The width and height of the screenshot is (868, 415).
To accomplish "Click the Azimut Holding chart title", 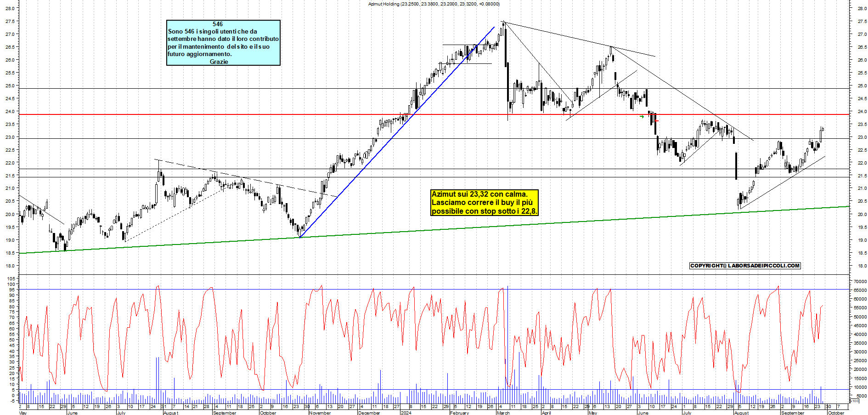I will 434,4.
